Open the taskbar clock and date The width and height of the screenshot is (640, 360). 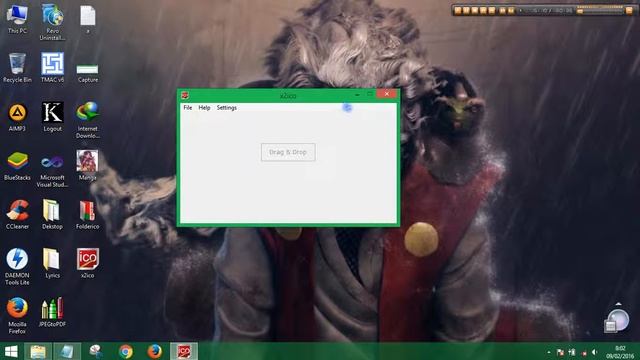[620, 352]
